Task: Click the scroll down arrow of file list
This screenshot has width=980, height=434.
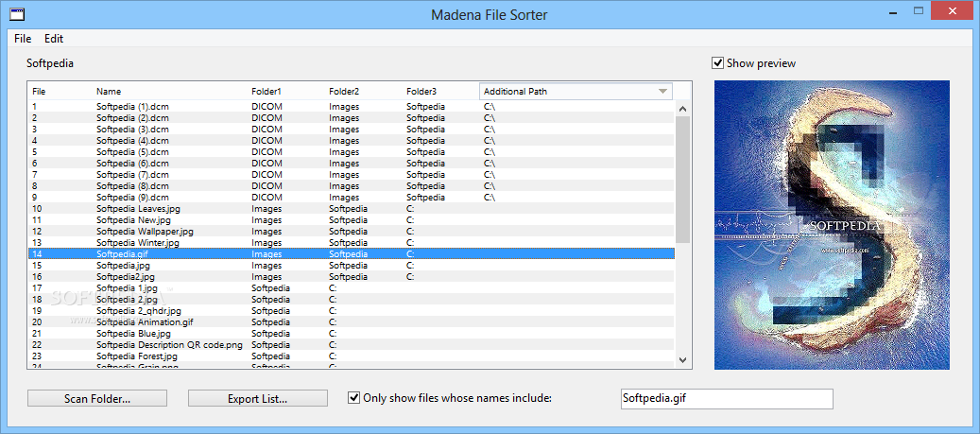Action: [x=682, y=359]
